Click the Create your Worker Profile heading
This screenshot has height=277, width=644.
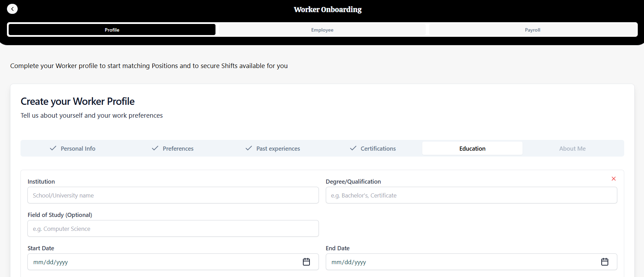(78, 101)
